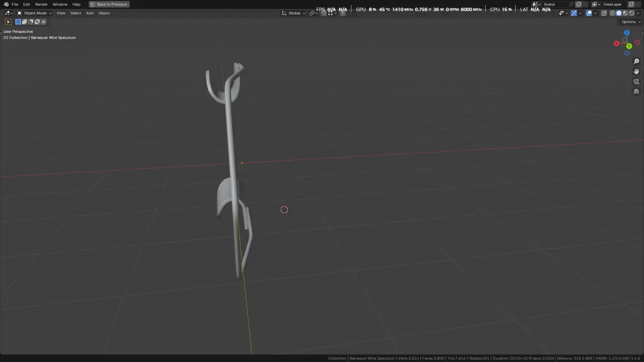The height and width of the screenshot is (362, 644).
Task: Click the New Scene icon
Action: 579,4
